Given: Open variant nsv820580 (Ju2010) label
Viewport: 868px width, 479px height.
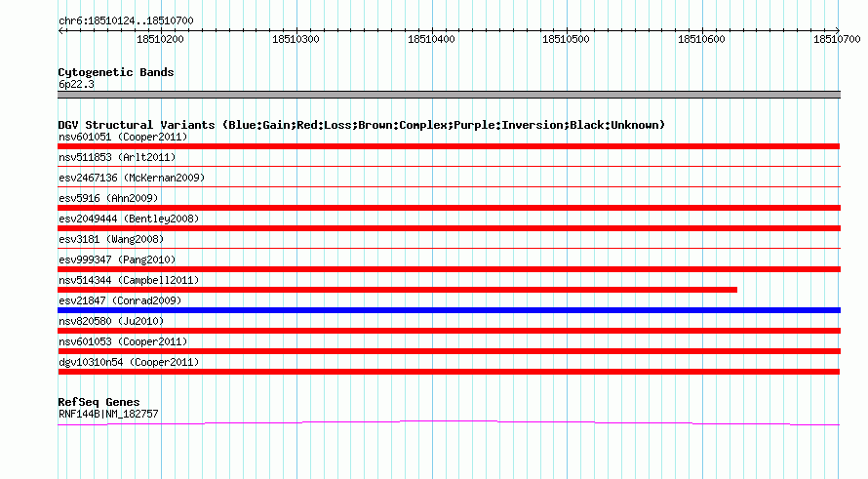Looking at the screenshot, I should (x=111, y=321).
